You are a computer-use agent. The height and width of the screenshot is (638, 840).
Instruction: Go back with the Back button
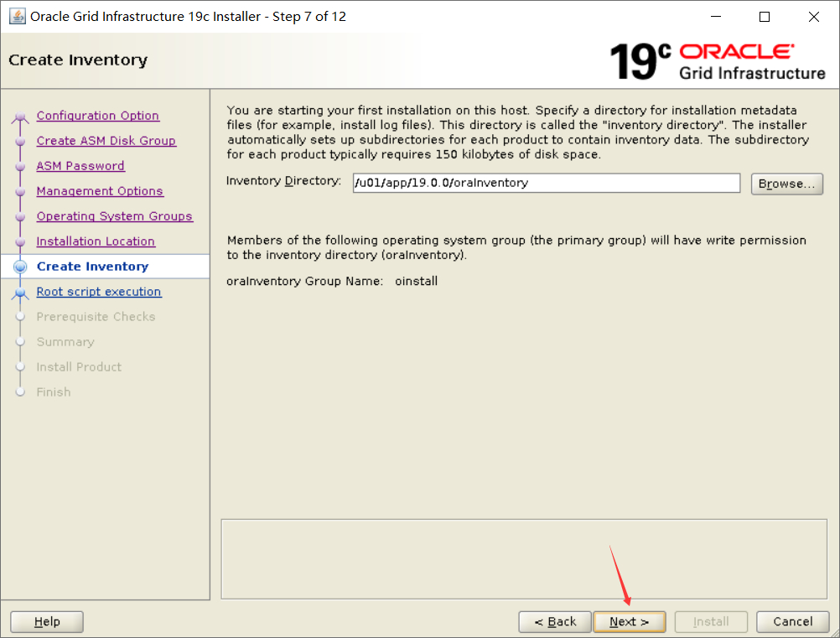[555, 622]
